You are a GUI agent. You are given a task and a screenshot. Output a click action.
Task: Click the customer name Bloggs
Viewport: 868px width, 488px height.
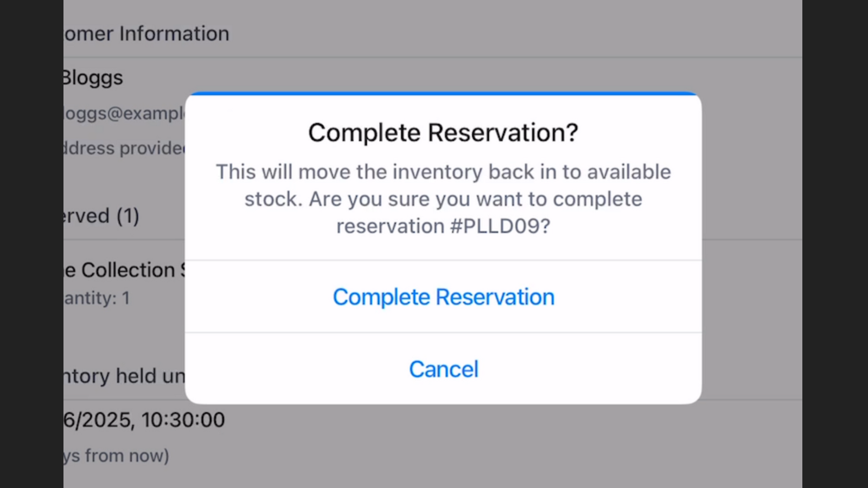pos(93,78)
